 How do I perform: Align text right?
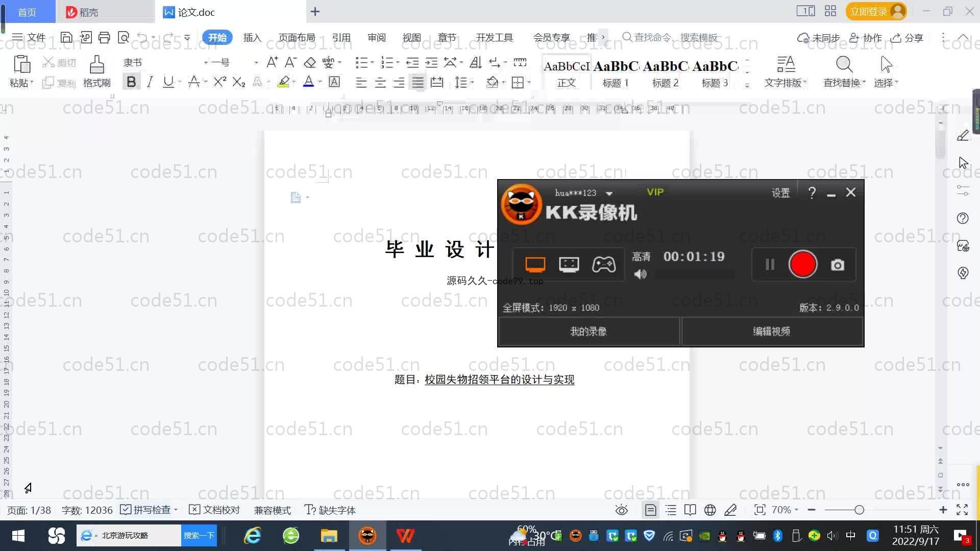399,82
